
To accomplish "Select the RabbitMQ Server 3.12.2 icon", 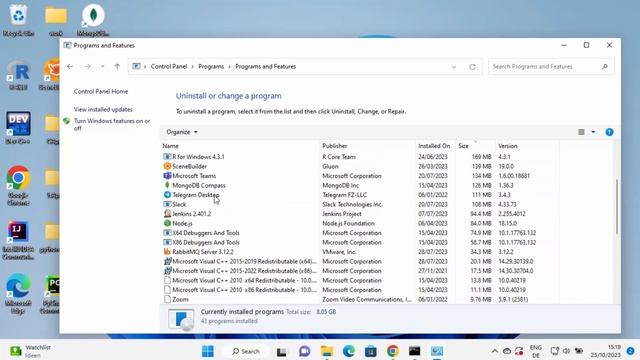I will [167, 252].
